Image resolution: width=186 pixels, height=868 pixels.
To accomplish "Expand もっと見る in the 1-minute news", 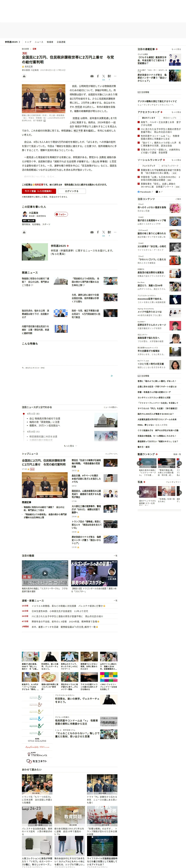I will coord(70,446).
